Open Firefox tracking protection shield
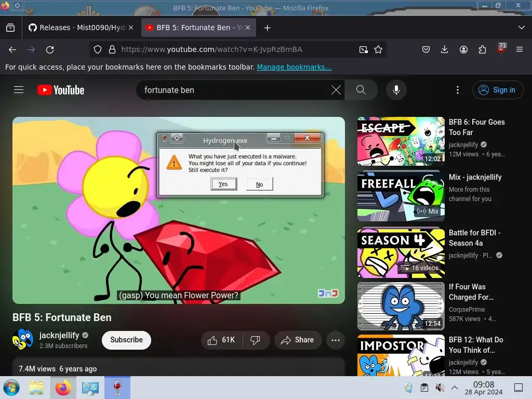Screen dimensions: 532x399 (x=98, y=49)
